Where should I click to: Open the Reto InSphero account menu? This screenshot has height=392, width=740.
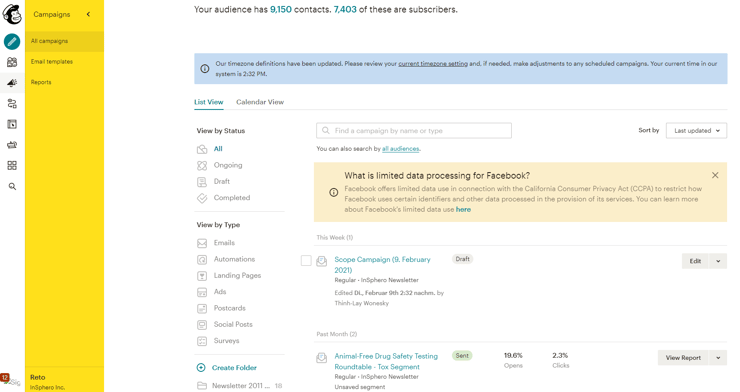(65, 381)
